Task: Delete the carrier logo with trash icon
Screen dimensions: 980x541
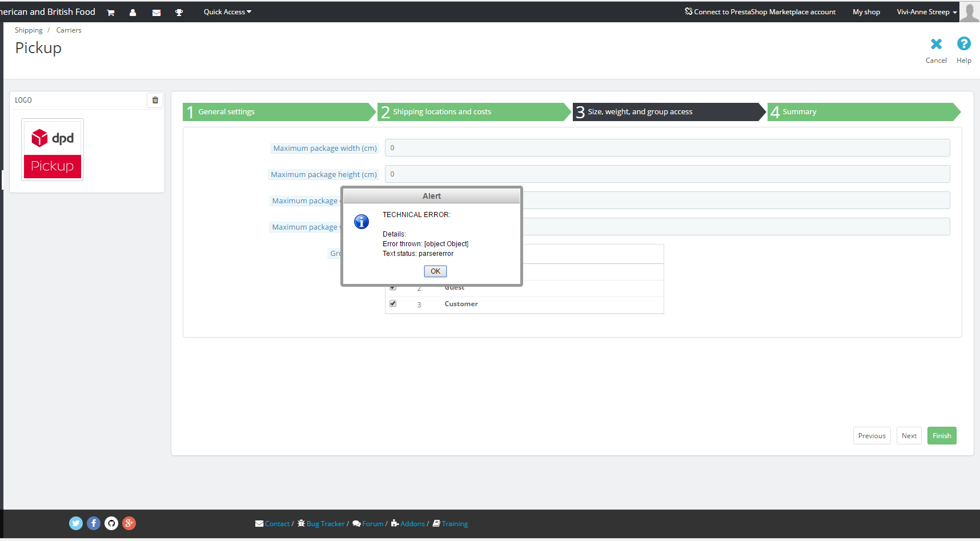Action: point(155,100)
